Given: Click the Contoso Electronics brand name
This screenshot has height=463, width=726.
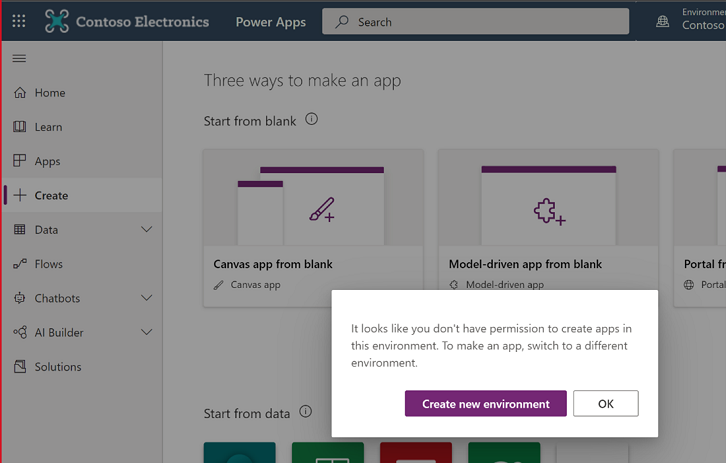Looking at the screenshot, I should [143, 22].
